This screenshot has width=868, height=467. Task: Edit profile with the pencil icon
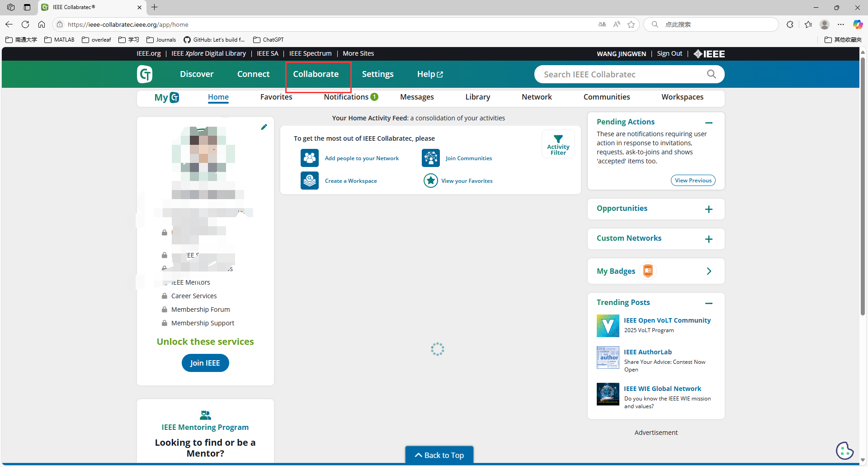point(264,127)
